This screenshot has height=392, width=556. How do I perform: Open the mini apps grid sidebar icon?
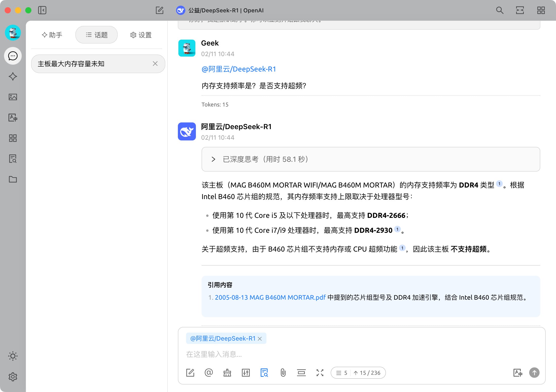(13, 138)
